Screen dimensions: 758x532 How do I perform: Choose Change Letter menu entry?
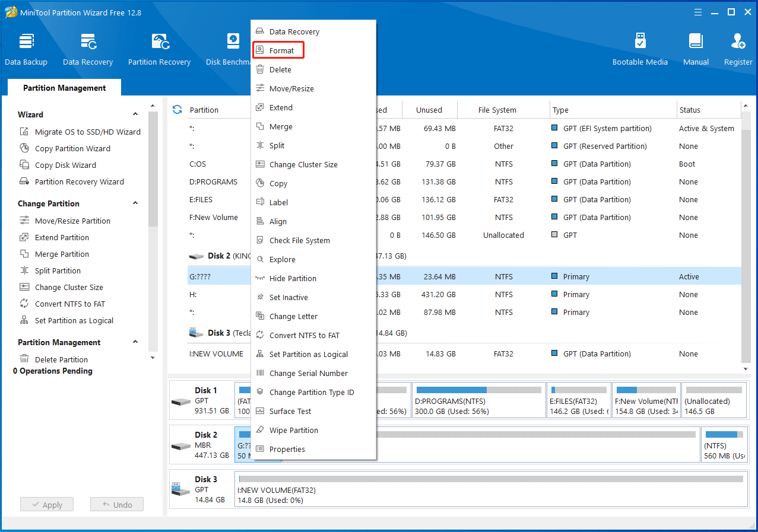coord(293,316)
